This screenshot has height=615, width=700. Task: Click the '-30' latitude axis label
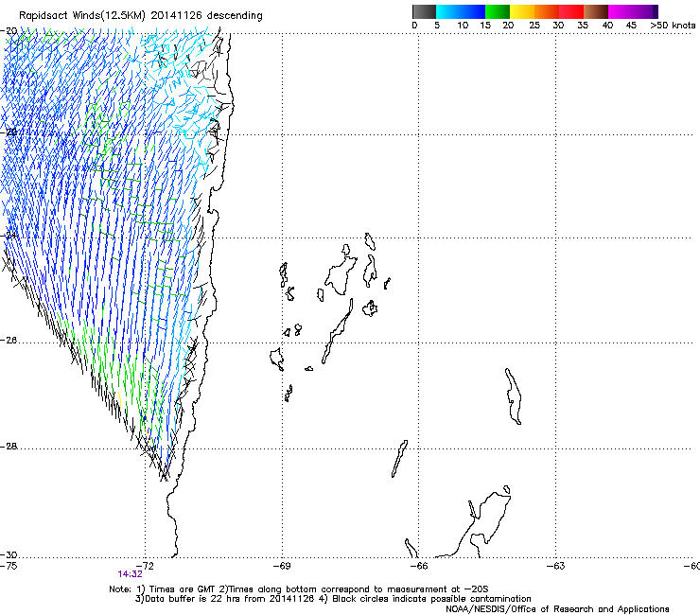[x=9, y=554]
